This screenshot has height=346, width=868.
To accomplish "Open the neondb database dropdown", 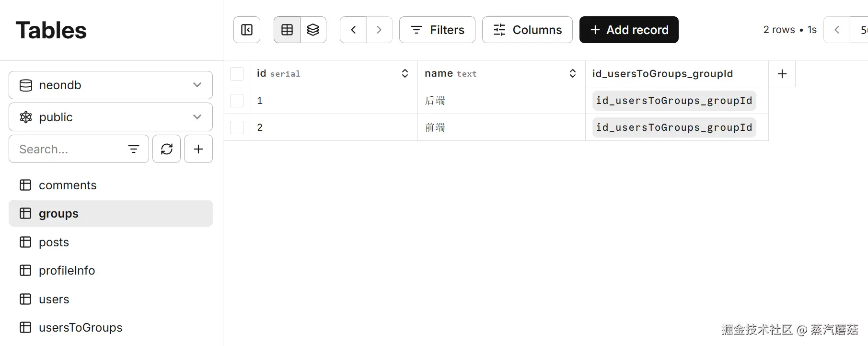I will [x=111, y=85].
